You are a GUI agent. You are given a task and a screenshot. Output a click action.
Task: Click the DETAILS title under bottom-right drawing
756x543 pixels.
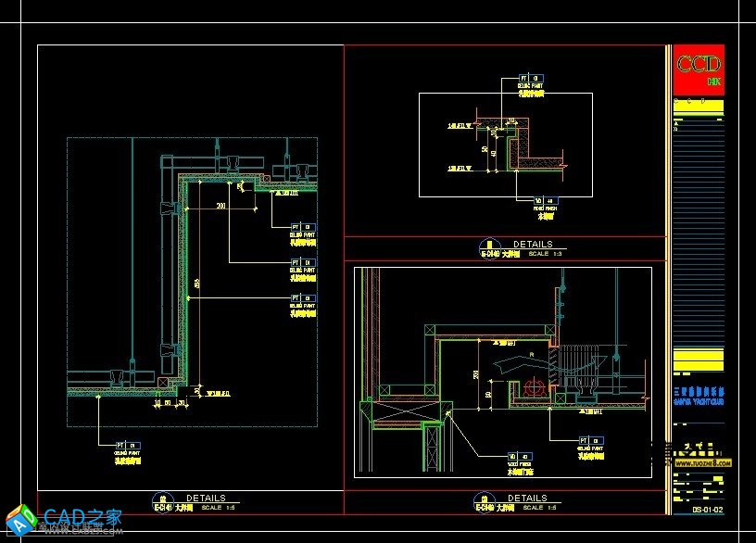(527, 499)
